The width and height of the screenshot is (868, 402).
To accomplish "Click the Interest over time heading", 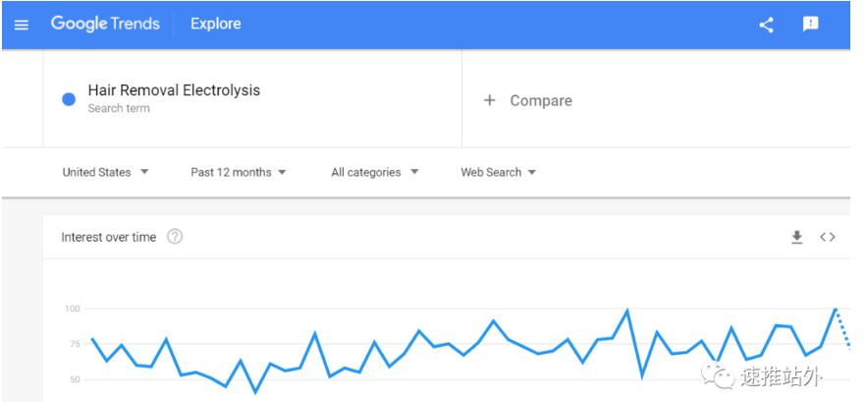I will [108, 237].
